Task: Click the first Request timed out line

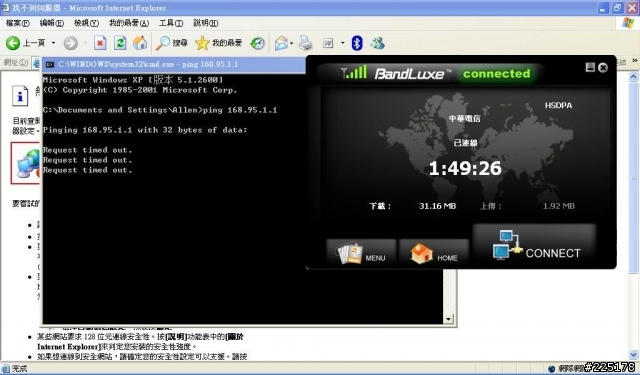Action: (87, 150)
